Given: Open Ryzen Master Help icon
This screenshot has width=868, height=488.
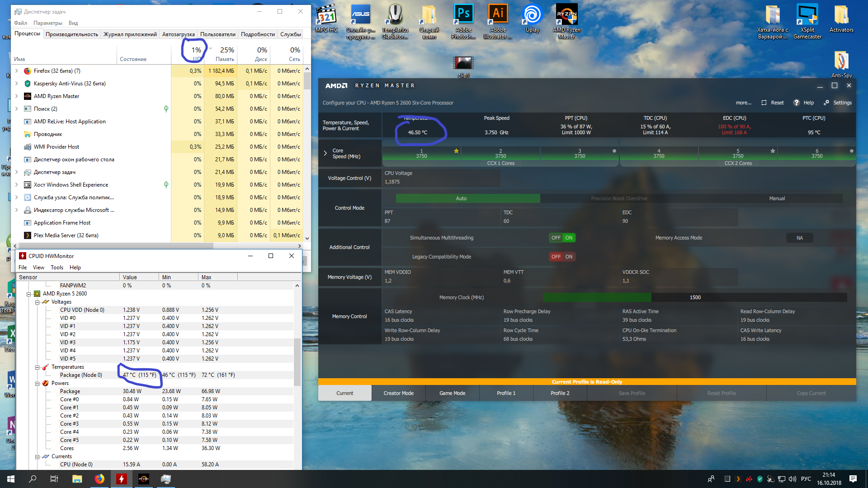Looking at the screenshot, I should [797, 103].
